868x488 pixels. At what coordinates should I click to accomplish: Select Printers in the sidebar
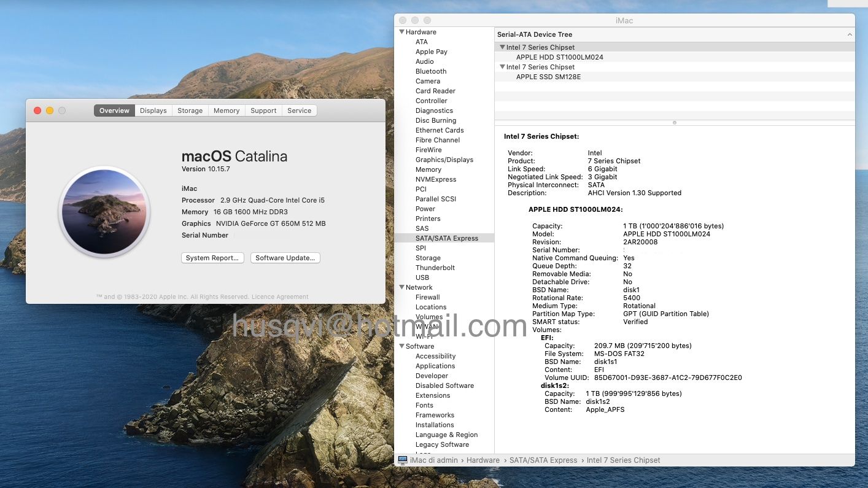(428, 219)
